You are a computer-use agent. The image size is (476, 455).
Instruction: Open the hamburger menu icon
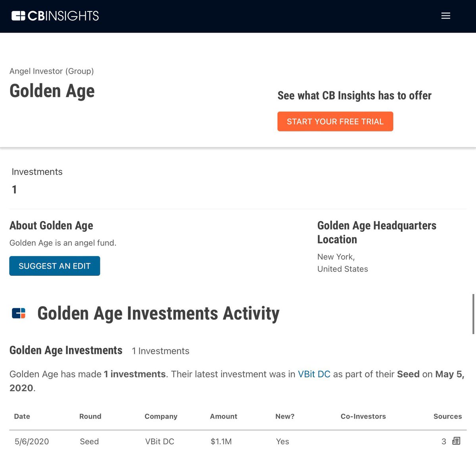446,16
